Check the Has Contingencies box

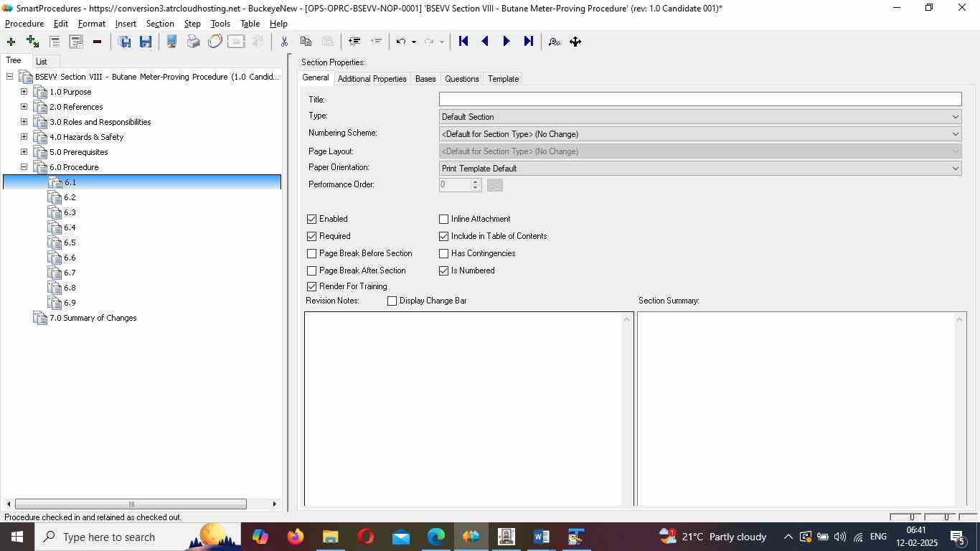pyautogui.click(x=443, y=253)
